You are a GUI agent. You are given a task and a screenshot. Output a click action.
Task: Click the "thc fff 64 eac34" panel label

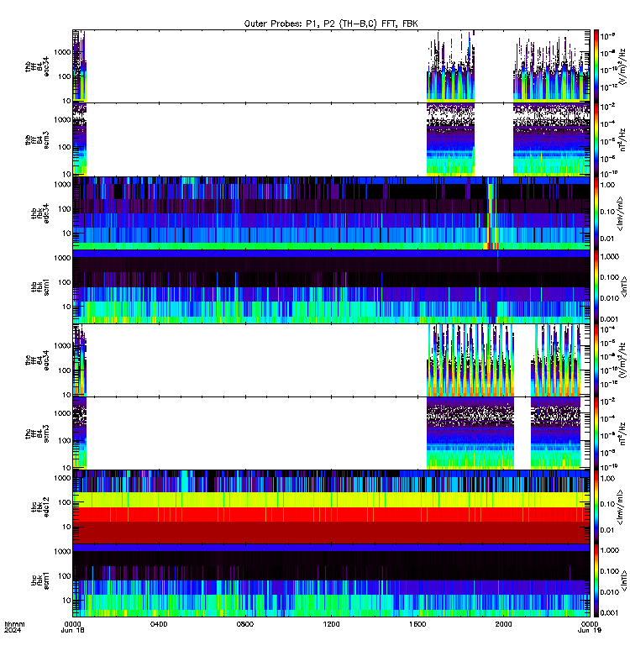pyautogui.click(x=37, y=360)
